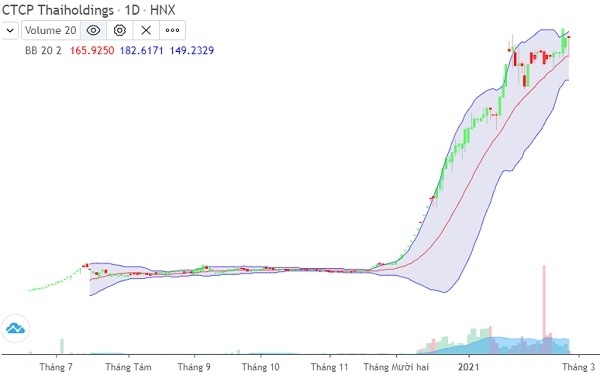Click the Bollinger upper value 182.6171
Viewport: 600px width, 375px height.
tap(142, 51)
